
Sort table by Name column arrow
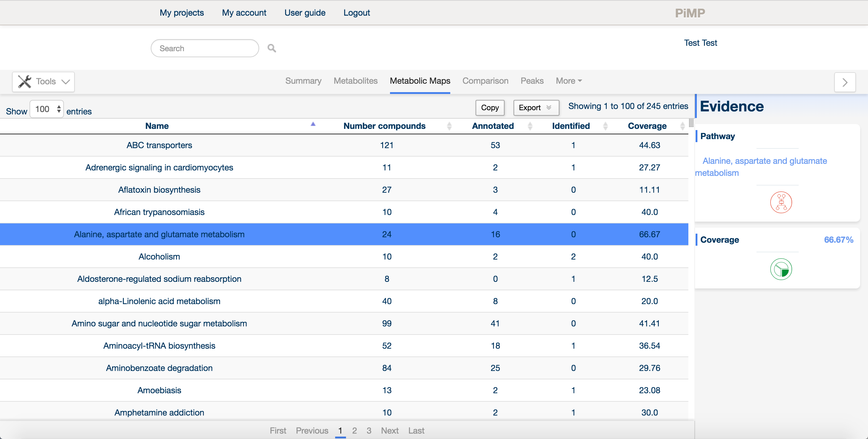click(x=313, y=124)
